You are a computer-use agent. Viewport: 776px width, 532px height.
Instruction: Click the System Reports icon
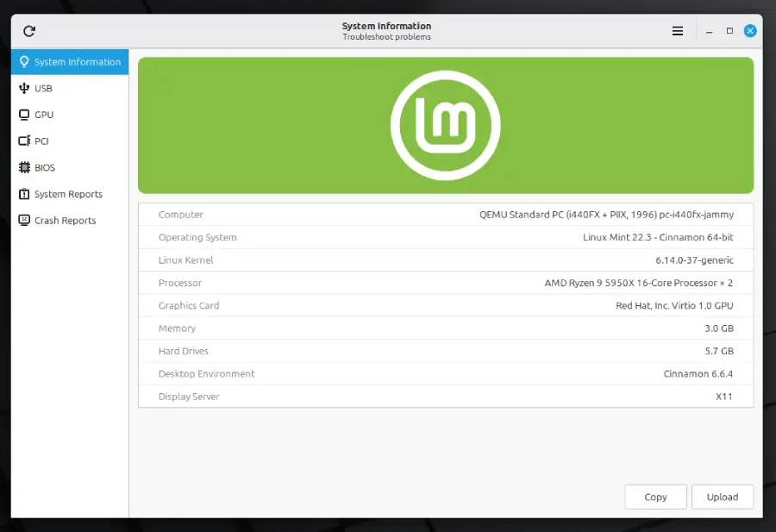click(x=24, y=194)
